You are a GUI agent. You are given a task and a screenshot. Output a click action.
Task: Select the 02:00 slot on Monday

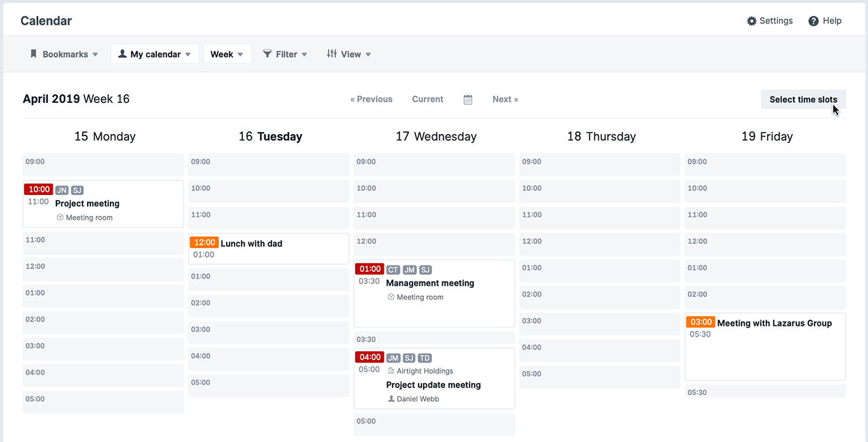[x=103, y=323]
